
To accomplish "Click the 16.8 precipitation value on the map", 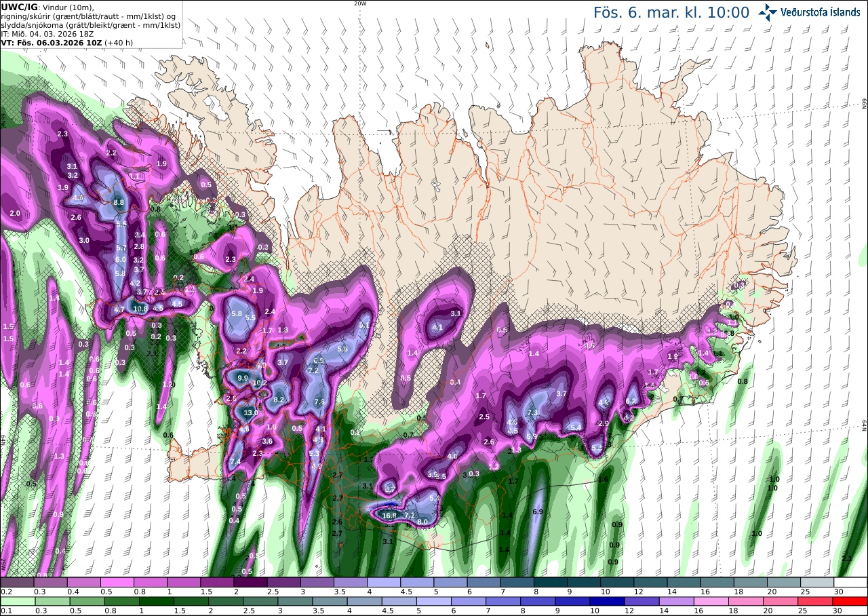I will pyautogui.click(x=389, y=516).
